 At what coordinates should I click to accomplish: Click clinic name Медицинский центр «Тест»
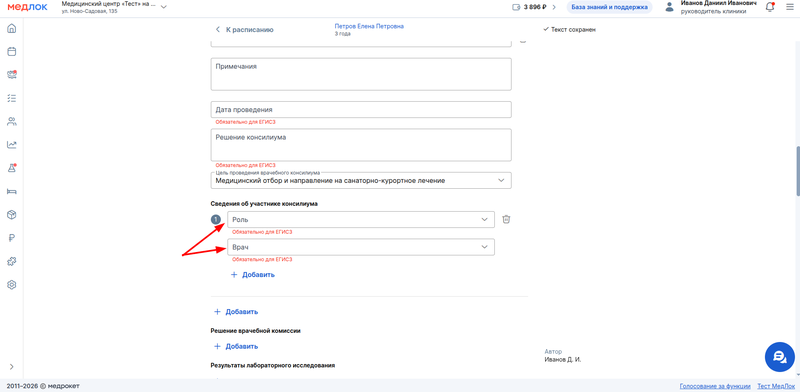pos(108,4)
